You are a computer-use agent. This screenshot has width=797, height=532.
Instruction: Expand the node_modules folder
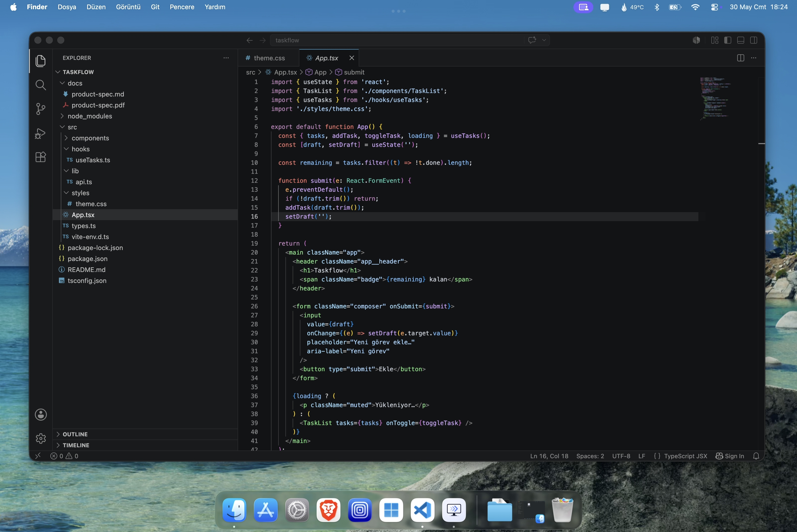click(x=62, y=116)
